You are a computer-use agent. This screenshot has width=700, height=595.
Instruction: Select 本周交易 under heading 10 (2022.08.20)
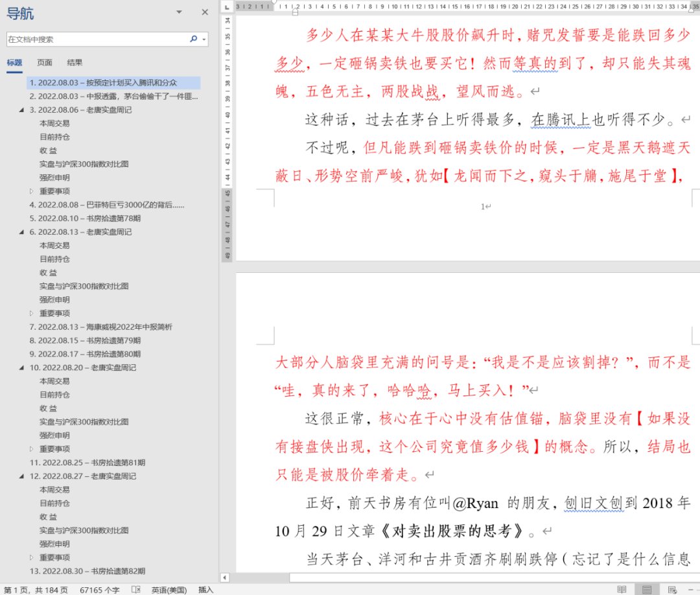click(54, 381)
